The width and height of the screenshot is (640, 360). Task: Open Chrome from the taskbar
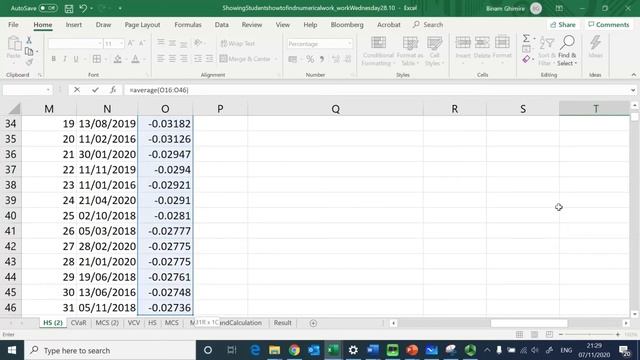click(x=294, y=350)
